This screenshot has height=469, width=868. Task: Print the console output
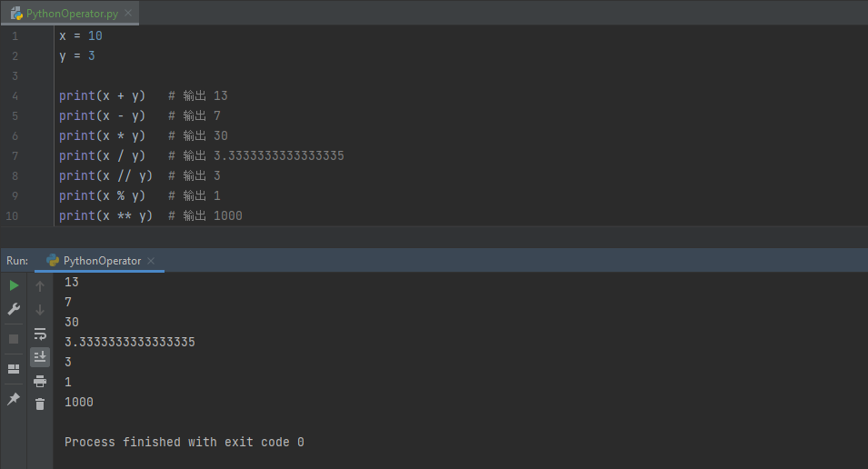[x=40, y=381]
